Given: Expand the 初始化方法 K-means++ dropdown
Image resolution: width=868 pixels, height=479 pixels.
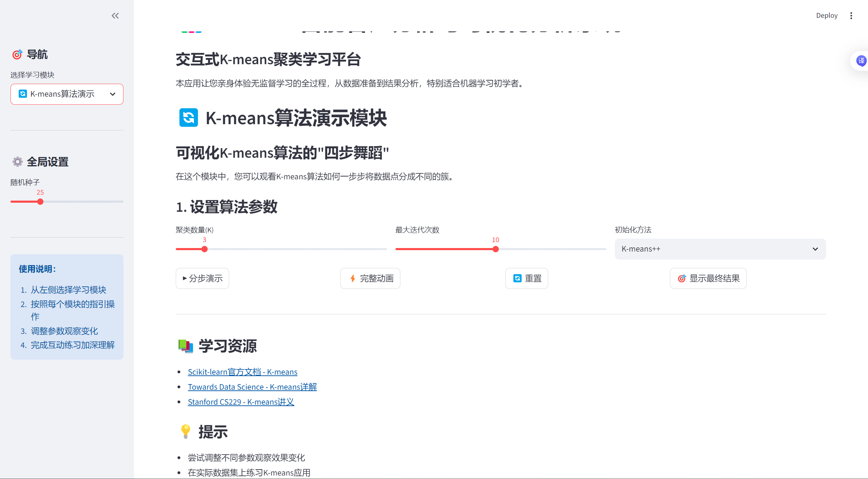Looking at the screenshot, I should 720,249.
